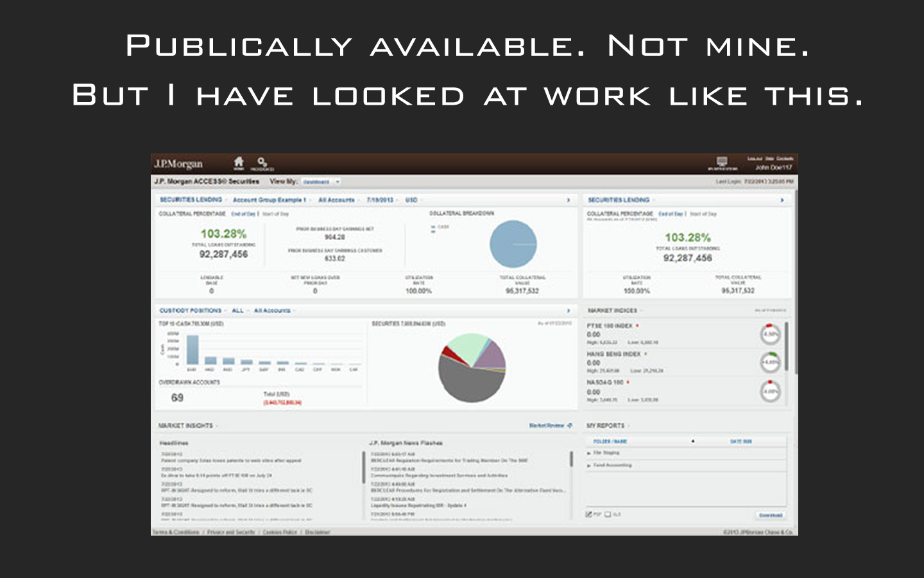The image size is (924, 578).
Task: Open Terms & Conditions footer link
Action: [x=176, y=532]
